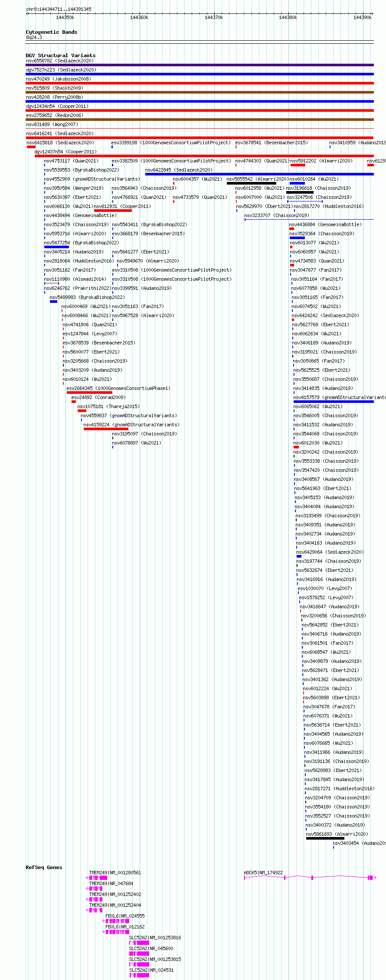Select the black bar under nsv5855542
Viewport: 386px width, 980px height.
pos(252,183)
